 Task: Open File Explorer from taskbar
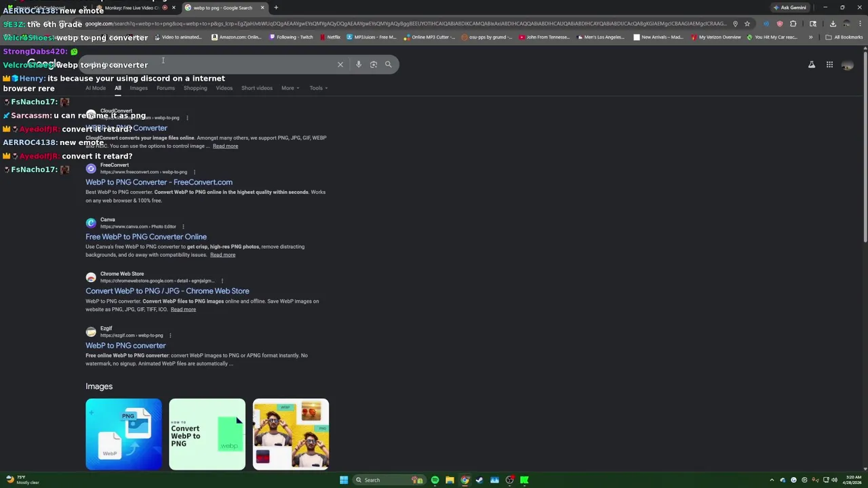[x=450, y=480]
